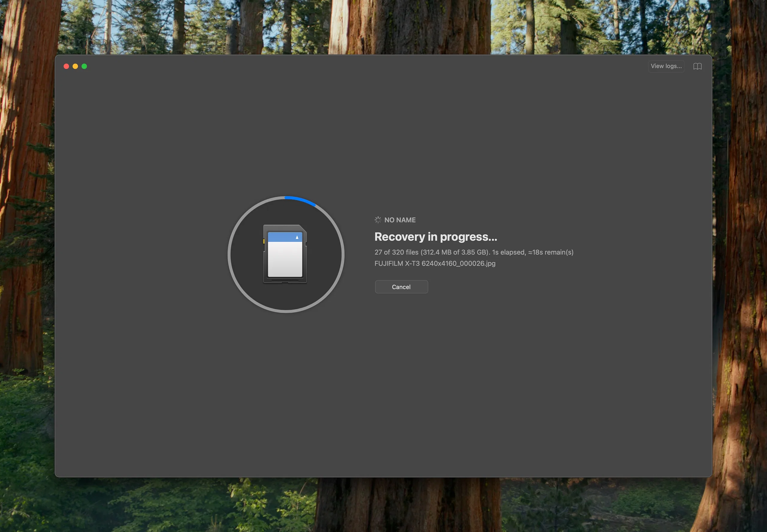Maximize window with the green button
Viewport: 767px width, 532px height.
(x=84, y=66)
